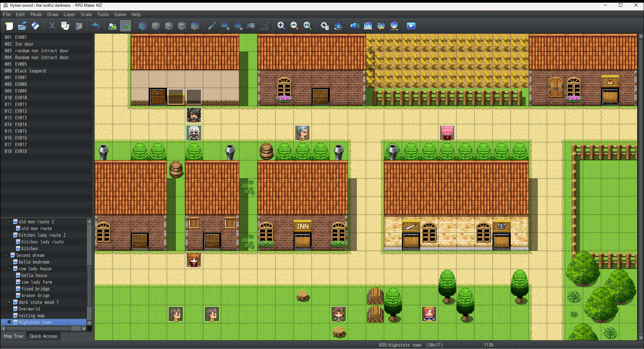The image size is (644, 349).
Task: Open the Draw menu
Action: (52, 14)
